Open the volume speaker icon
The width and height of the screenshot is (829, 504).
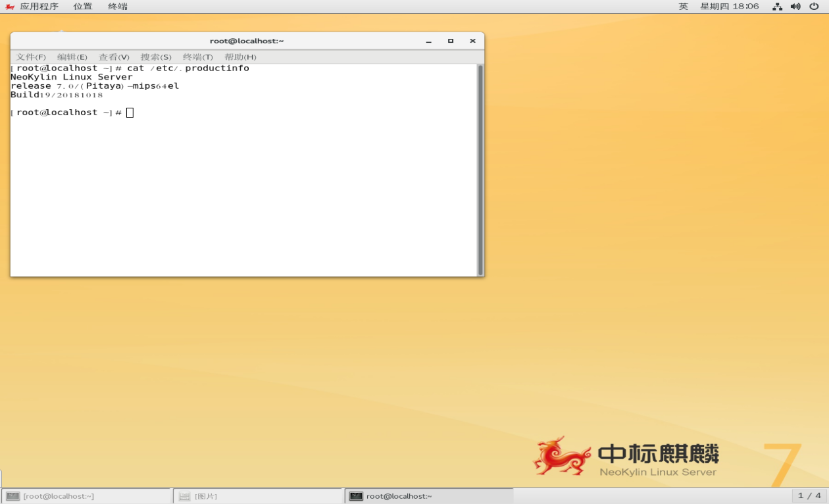(x=795, y=7)
